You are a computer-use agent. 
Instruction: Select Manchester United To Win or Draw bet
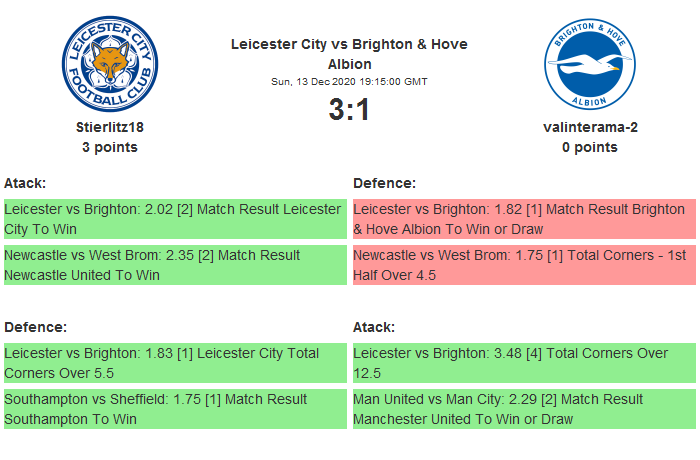tap(523, 409)
